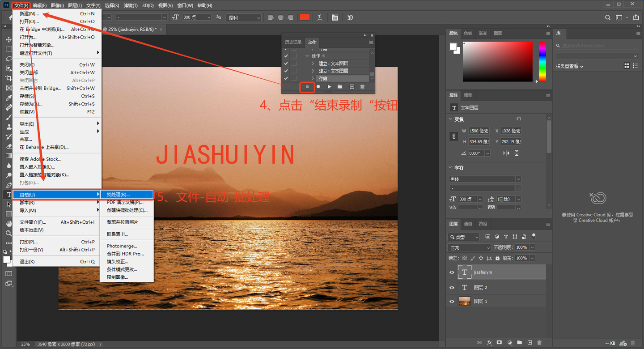Click the warp text icon in options bar
This screenshot has width=644, height=349.
point(320,17)
